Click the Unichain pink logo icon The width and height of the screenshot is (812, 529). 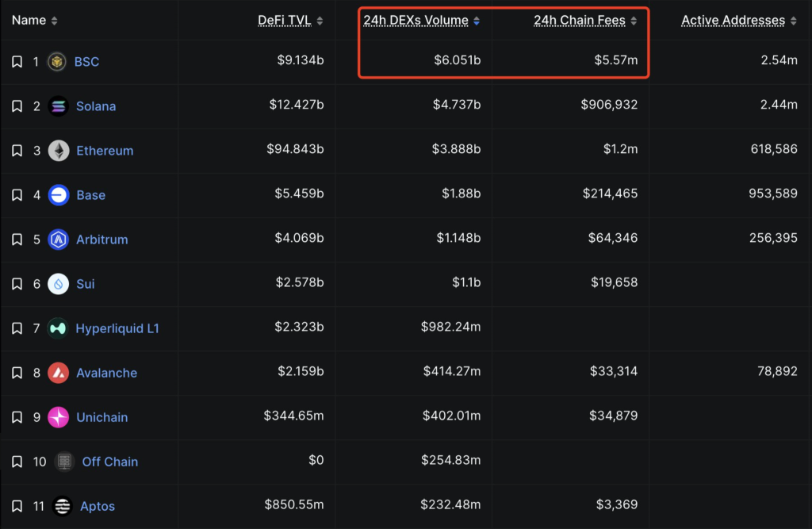tap(58, 417)
